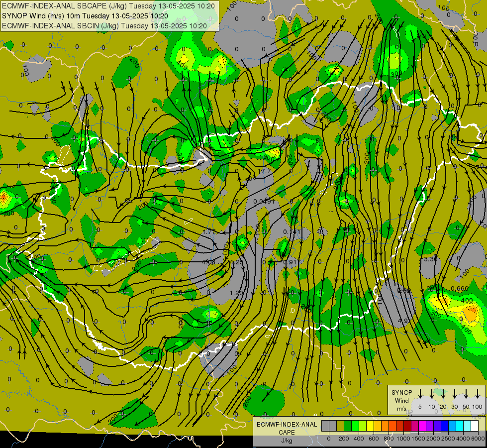The image size is (487, 448).
Task: Click the '17.7' value on the map
Action: [x=264, y=171]
